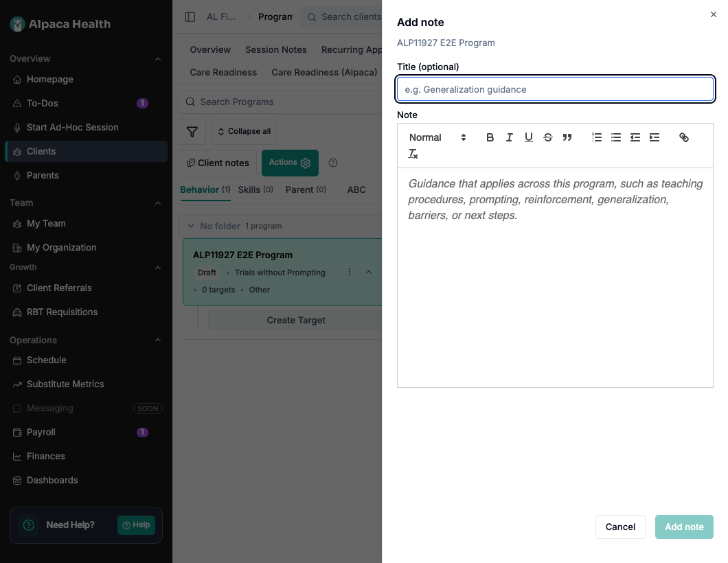Show the help question mark tooltip
The width and height of the screenshot is (728, 563).
coord(333,163)
